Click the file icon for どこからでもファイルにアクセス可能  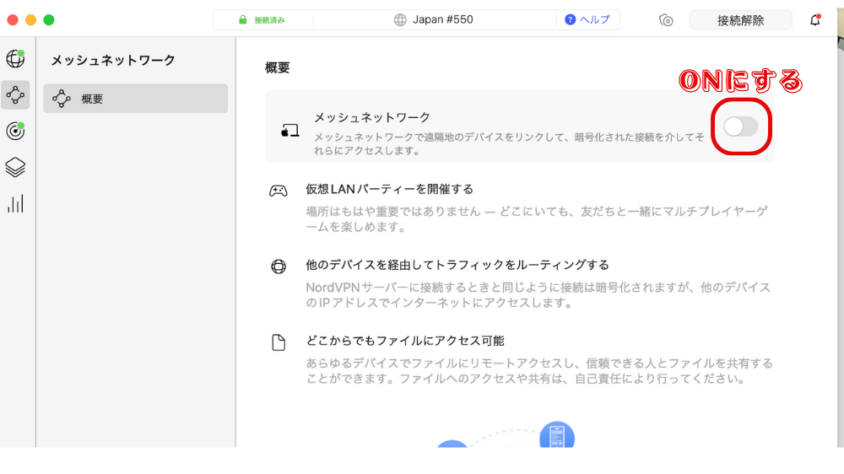click(x=279, y=343)
